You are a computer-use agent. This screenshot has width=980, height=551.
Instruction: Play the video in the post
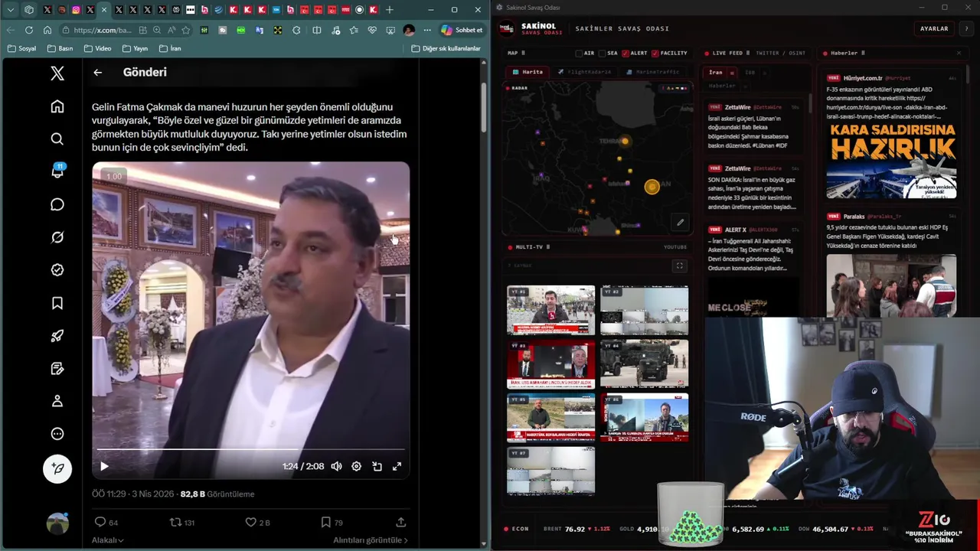104,466
